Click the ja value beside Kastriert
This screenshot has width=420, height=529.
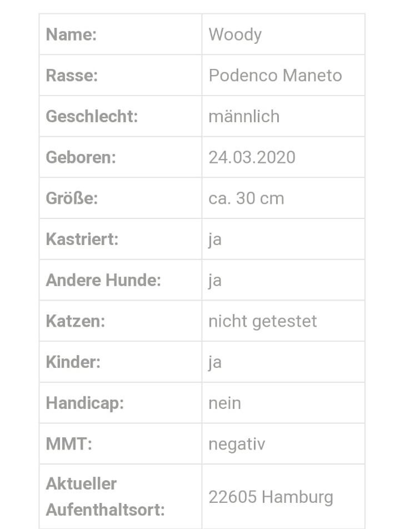[215, 240]
